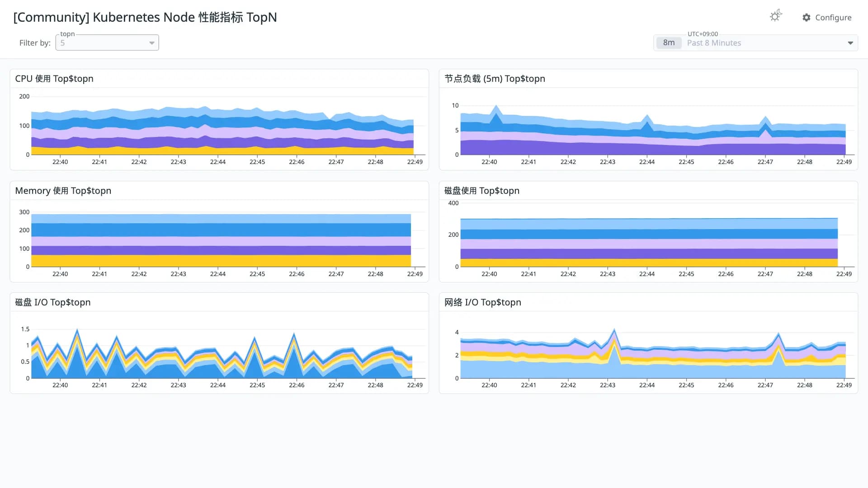Click the Configure gear icon
The width and height of the screenshot is (868, 488).
pos(807,17)
